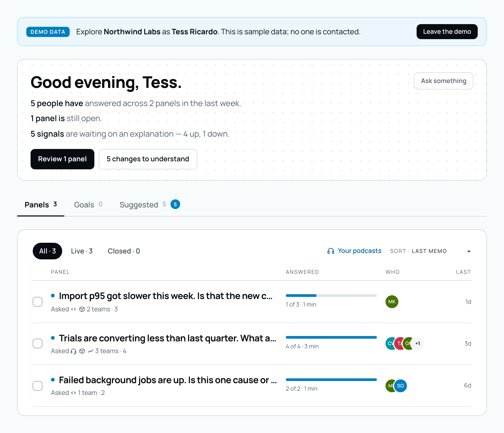Click the headset icon under Trials panel
This screenshot has height=433, width=504.
click(73, 351)
